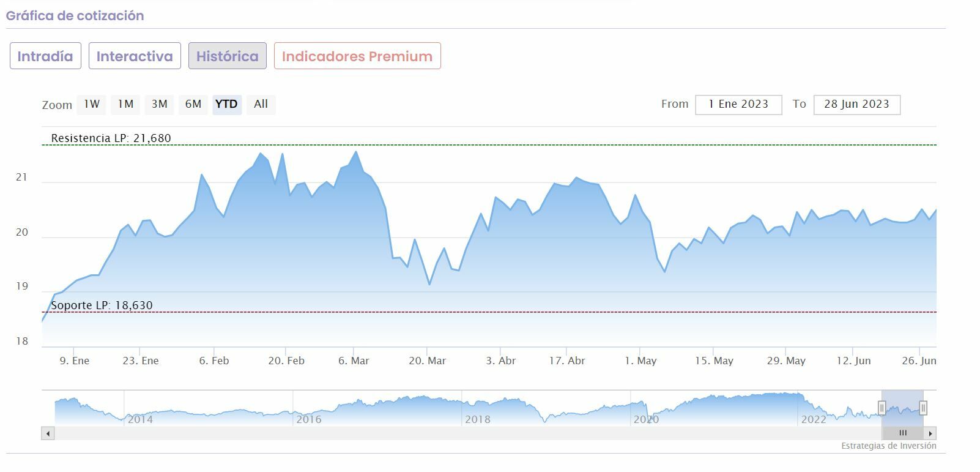
Task: Click the navigator's right range handle
Action: (x=923, y=408)
